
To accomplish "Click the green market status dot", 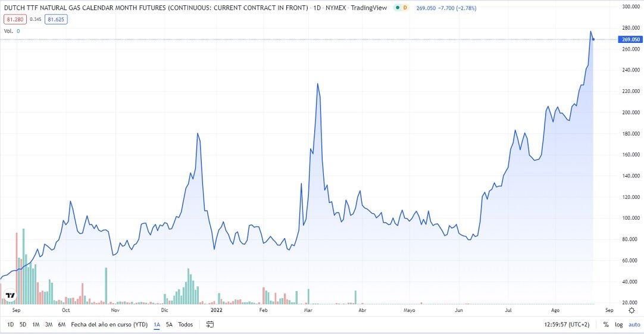I will [397, 8].
